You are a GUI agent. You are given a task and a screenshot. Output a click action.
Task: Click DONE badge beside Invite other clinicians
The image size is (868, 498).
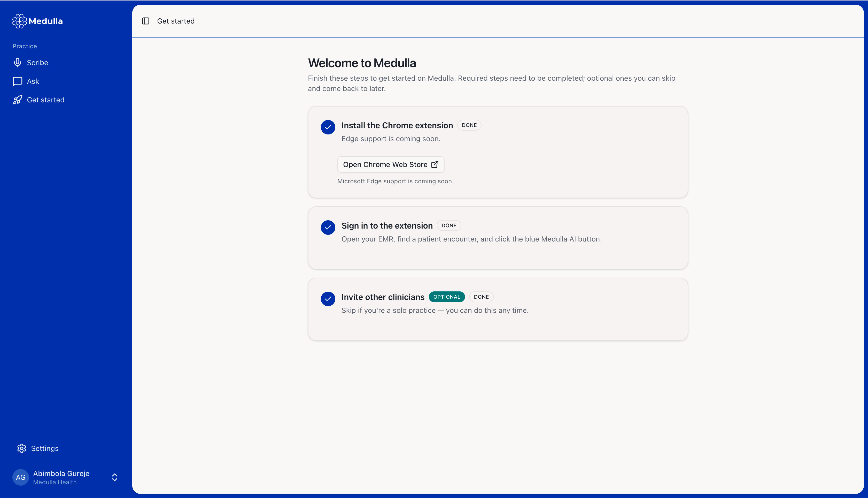coord(481,297)
